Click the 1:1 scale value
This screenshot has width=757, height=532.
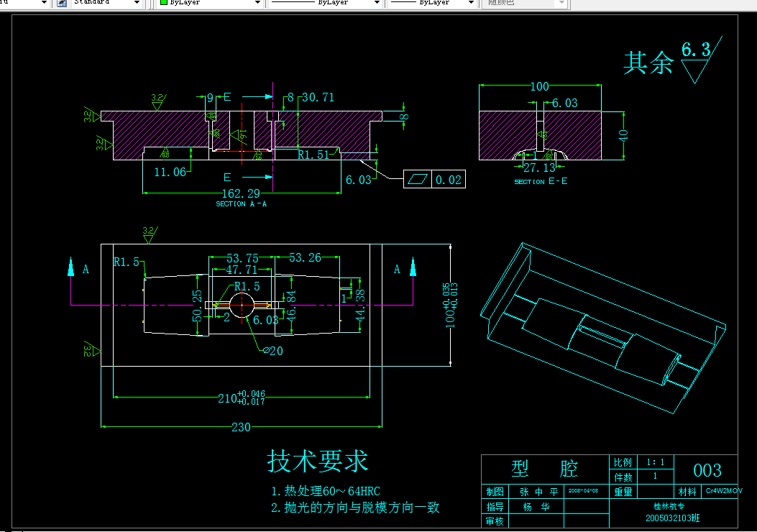[x=655, y=462]
